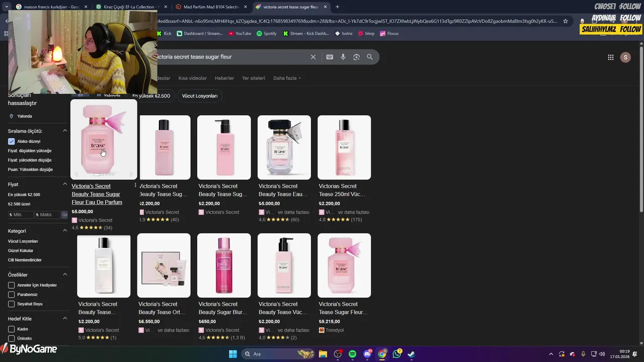Viewport: 644px width, 362px height.
Task: Open the on-screen keyboard input tool
Action: 330,57
